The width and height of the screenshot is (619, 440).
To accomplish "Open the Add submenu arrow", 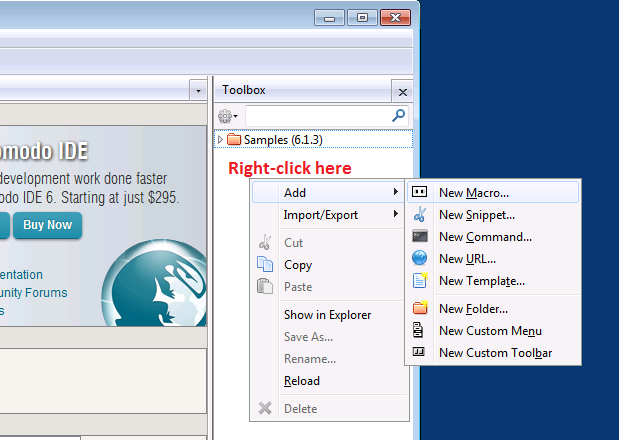I will click(396, 192).
